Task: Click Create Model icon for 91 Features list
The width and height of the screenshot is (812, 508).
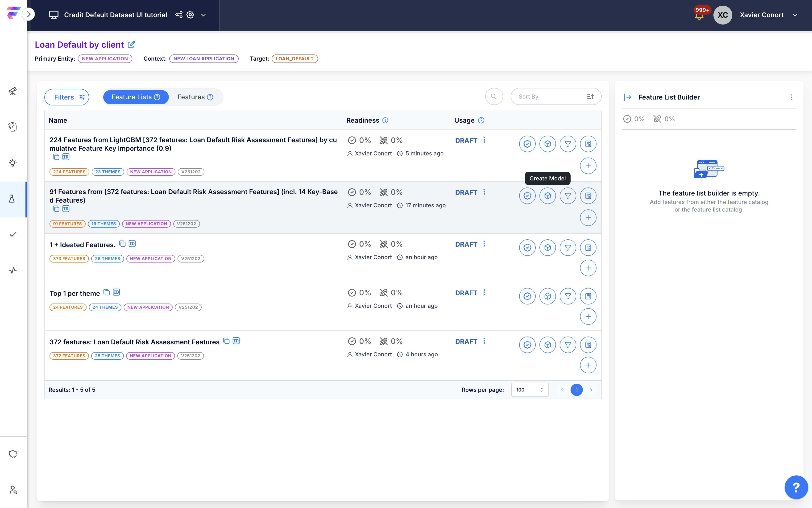Action: click(x=547, y=196)
